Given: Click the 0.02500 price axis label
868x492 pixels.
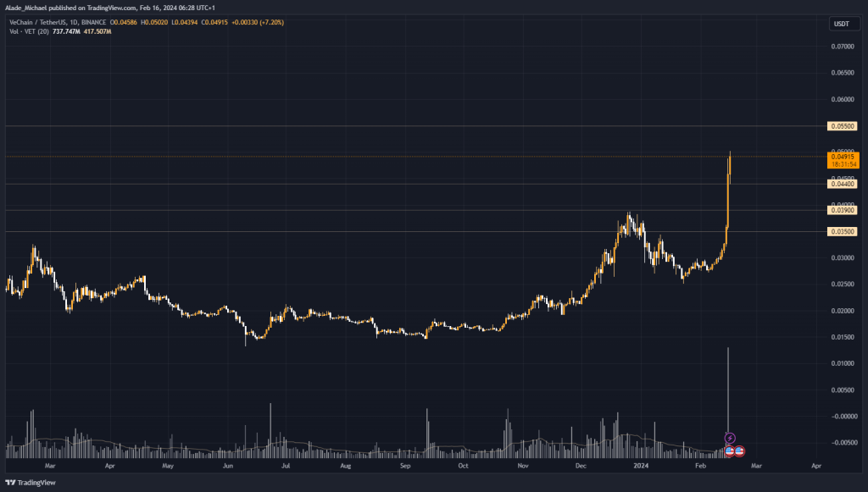Looking at the screenshot, I should (843, 285).
